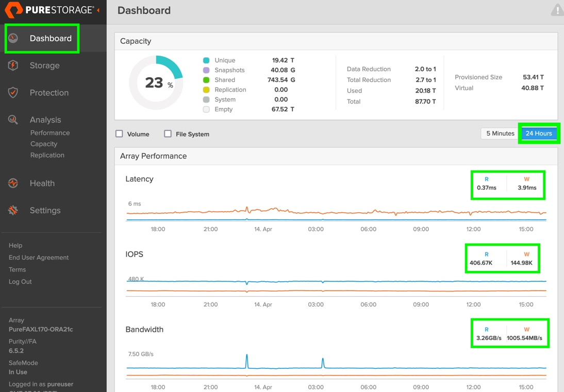Select the 24 Hours time range
This screenshot has height=392, width=564.
pyautogui.click(x=538, y=133)
